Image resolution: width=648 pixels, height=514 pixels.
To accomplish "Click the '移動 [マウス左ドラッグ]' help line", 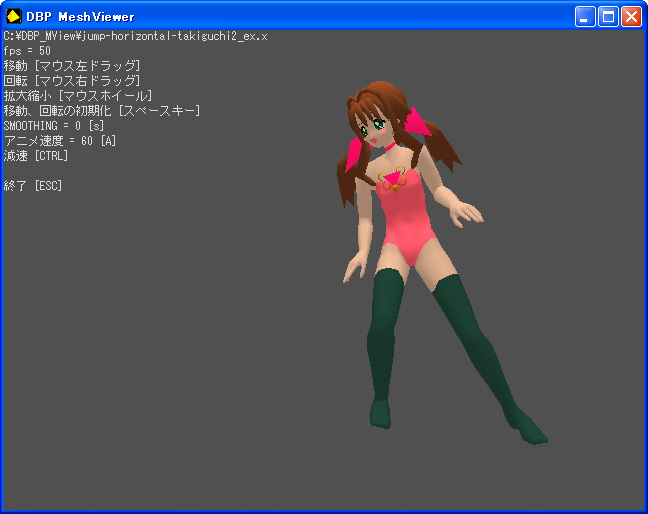I will [x=72, y=66].
